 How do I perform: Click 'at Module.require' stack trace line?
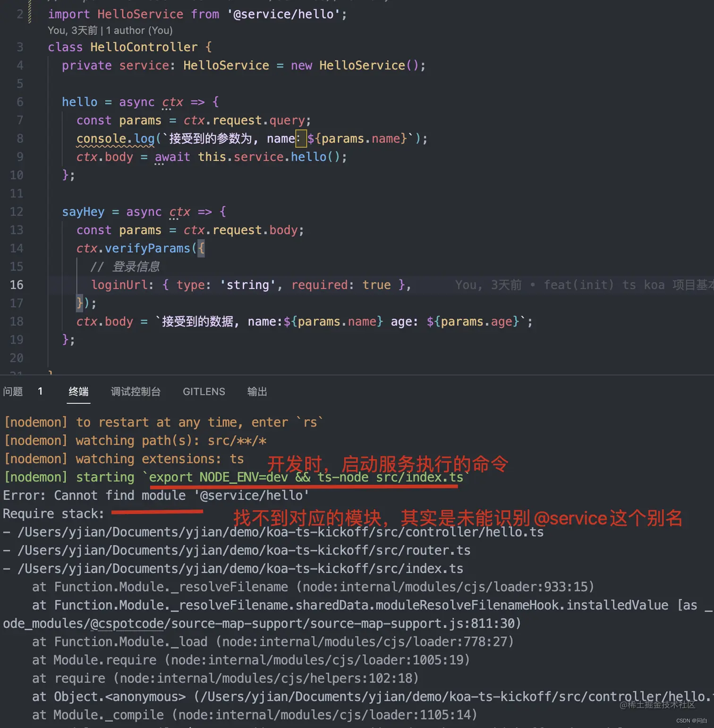[x=251, y=660]
